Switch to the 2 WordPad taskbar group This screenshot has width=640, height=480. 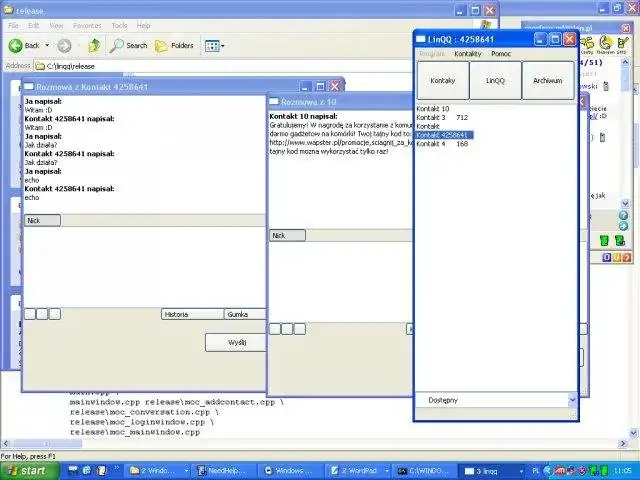(358, 471)
